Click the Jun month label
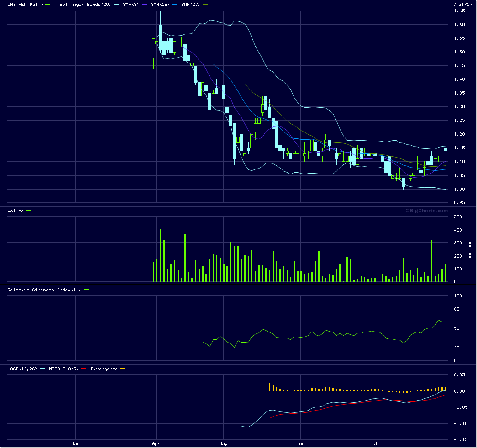The width and height of the screenshot is (477, 448). click(300, 444)
